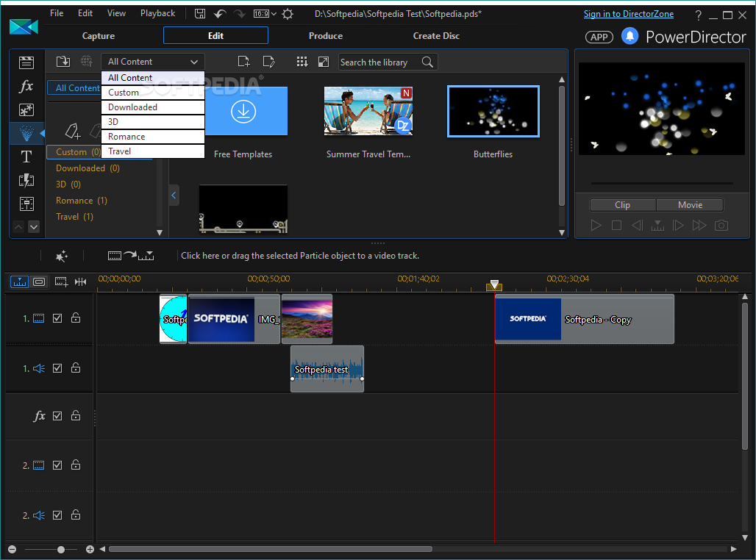Open the Media Room icon
Screen dimensions: 756x560
(x=26, y=62)
